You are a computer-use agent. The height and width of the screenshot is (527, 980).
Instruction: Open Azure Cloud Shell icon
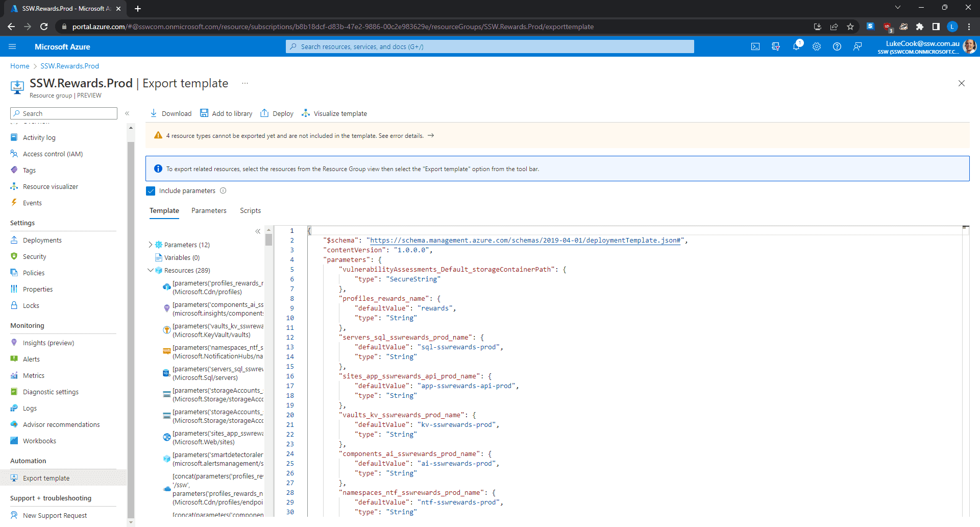tap(755, 46)
